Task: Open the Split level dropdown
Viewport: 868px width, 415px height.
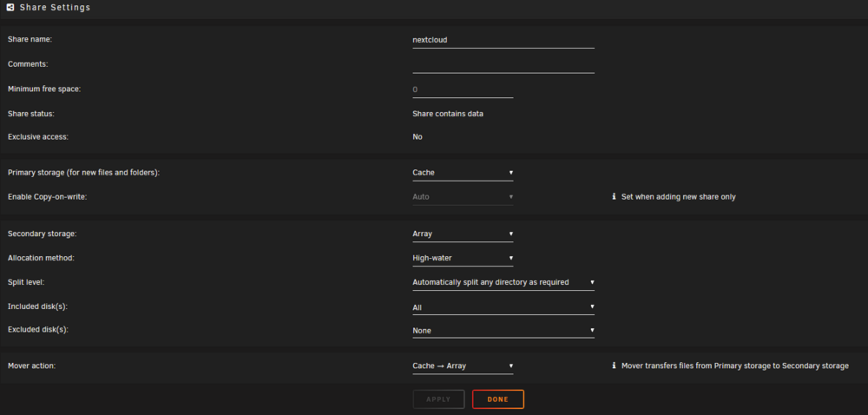Action: (503, 282)
